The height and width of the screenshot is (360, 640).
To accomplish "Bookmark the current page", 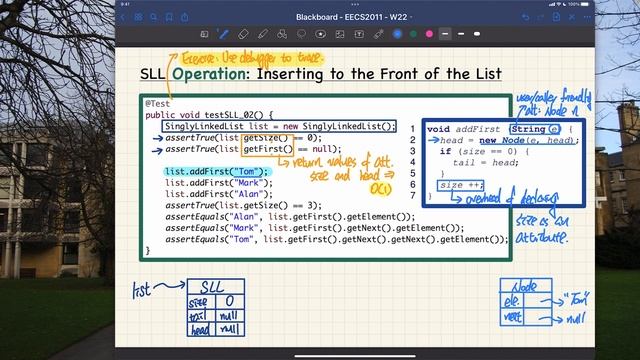I will (x=169, y=17).
